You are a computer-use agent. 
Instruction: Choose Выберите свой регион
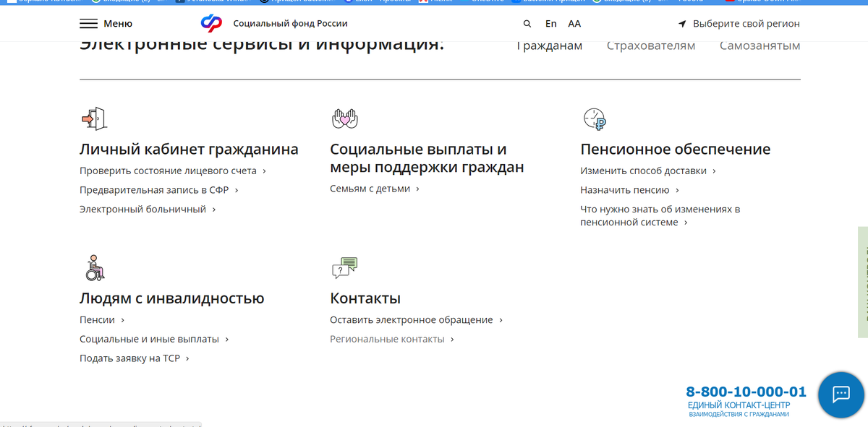coord(746,24)
